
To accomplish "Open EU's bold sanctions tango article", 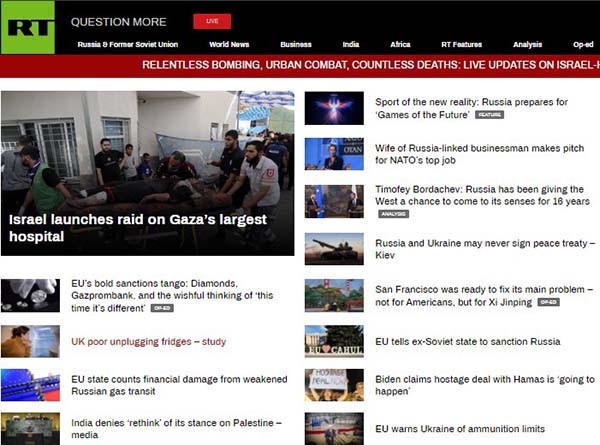I will (172, 295).
